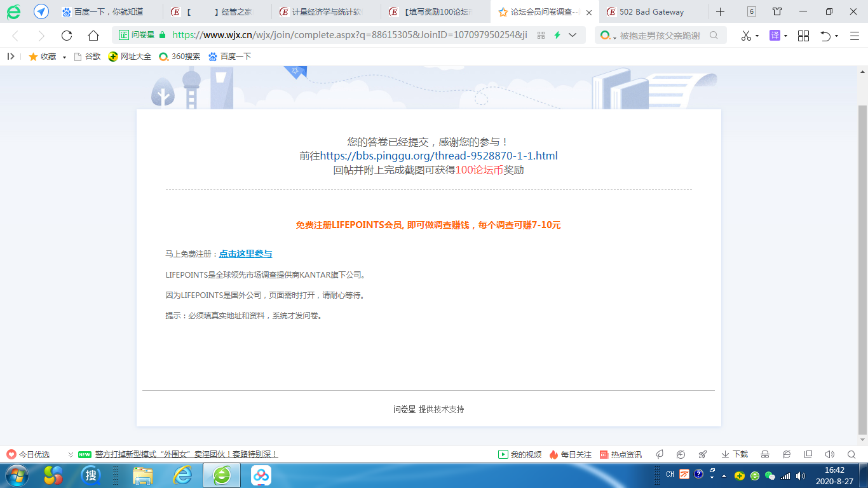This screenshot has height=488, width=868.
Task: Click the blue compass navigation icon
Action: tap(41, 11)
